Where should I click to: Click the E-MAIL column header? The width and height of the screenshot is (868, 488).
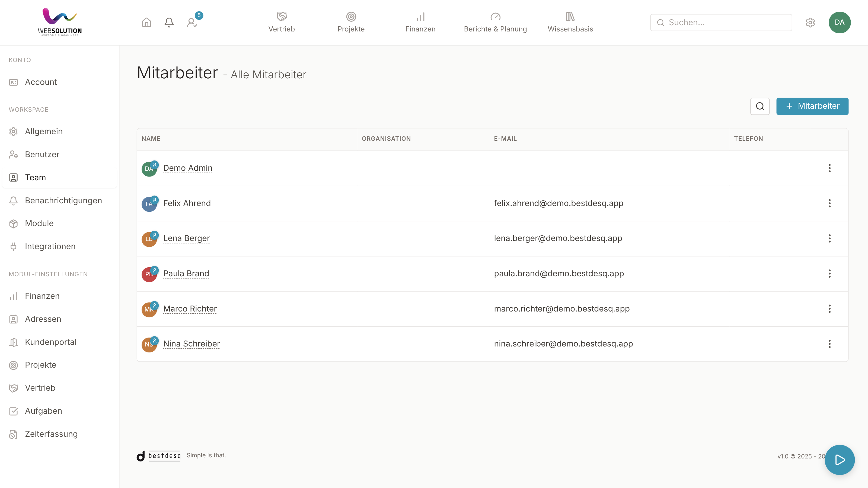click(x=505, y=139)
